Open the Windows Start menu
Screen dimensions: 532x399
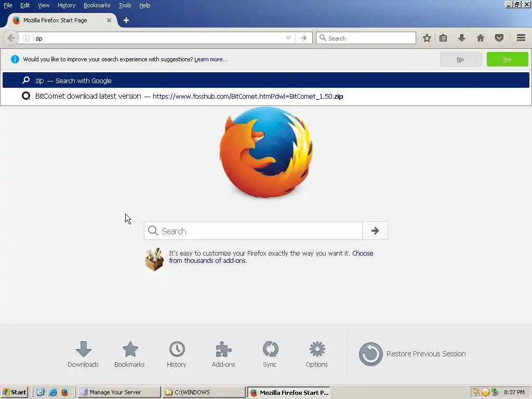click(x=14, y=392)
